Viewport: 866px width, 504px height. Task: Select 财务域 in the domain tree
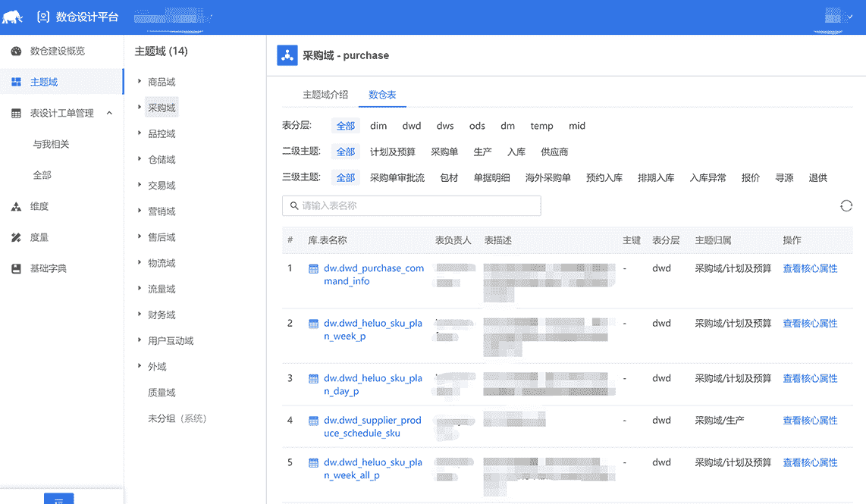[x=162, y=315]
